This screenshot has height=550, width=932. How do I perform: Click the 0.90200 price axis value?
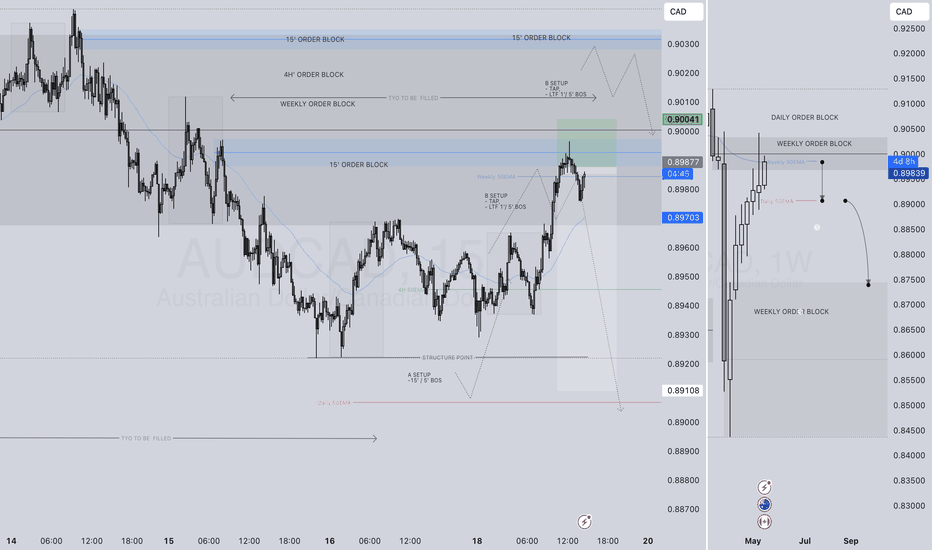[683, 74]
